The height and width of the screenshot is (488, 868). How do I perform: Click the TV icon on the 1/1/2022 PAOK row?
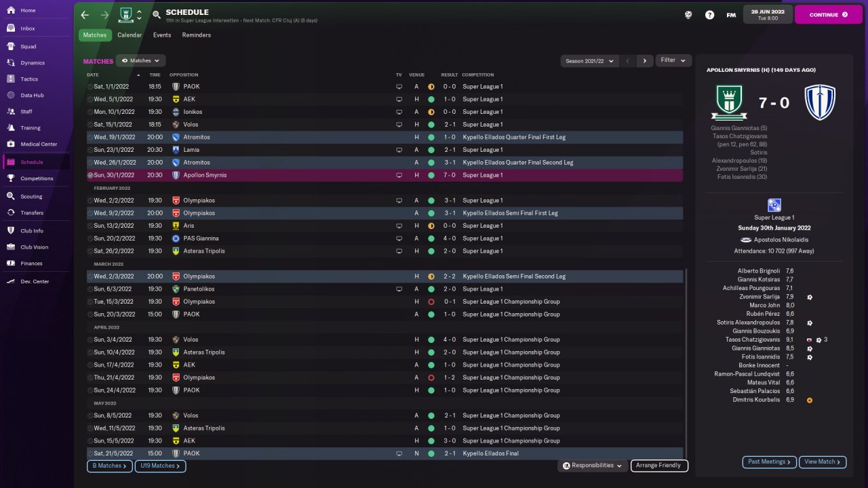click(x=399, y=87)
